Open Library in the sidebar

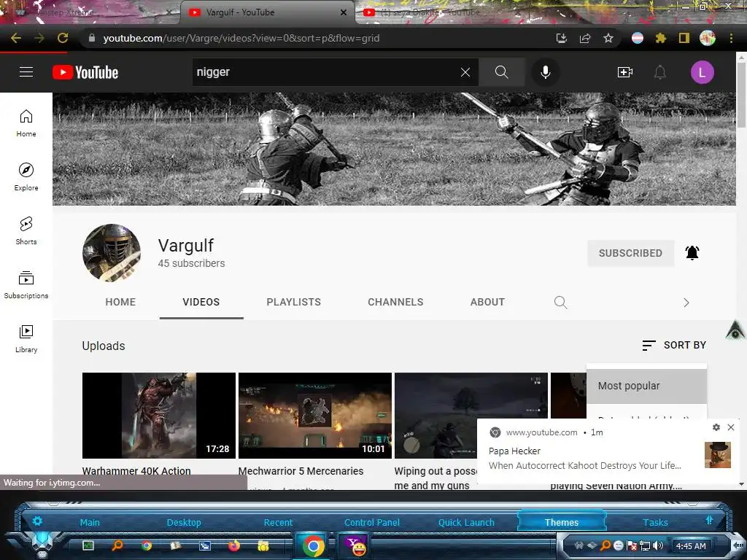pyautogui.click(x=26, y=338)
